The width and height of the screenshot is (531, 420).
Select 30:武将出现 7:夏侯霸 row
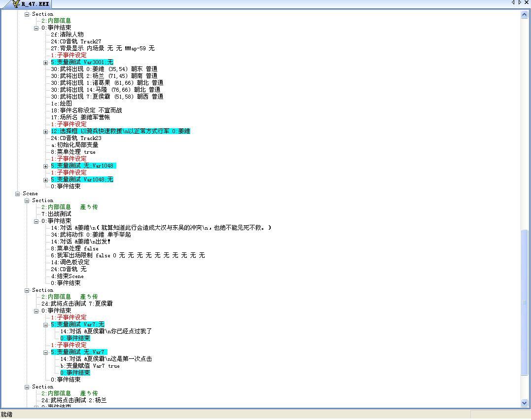(107, 97)
